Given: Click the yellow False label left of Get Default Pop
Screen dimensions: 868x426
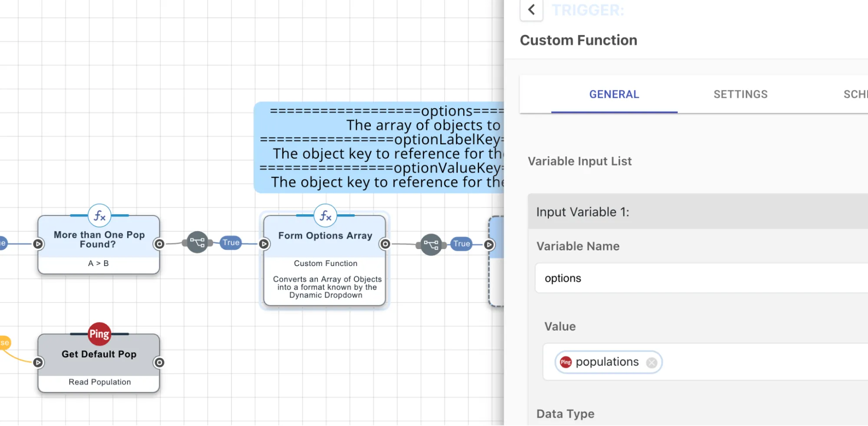Looking at the screenshot, I should point(4,343).
